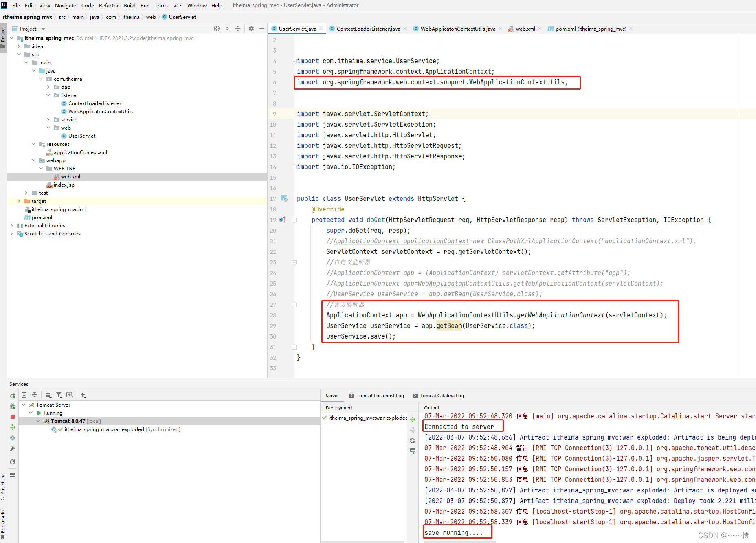Viewport: 756px width, 543px height.
Task: Open the Bookmarks tool window stripe
Action: point(3,523)
